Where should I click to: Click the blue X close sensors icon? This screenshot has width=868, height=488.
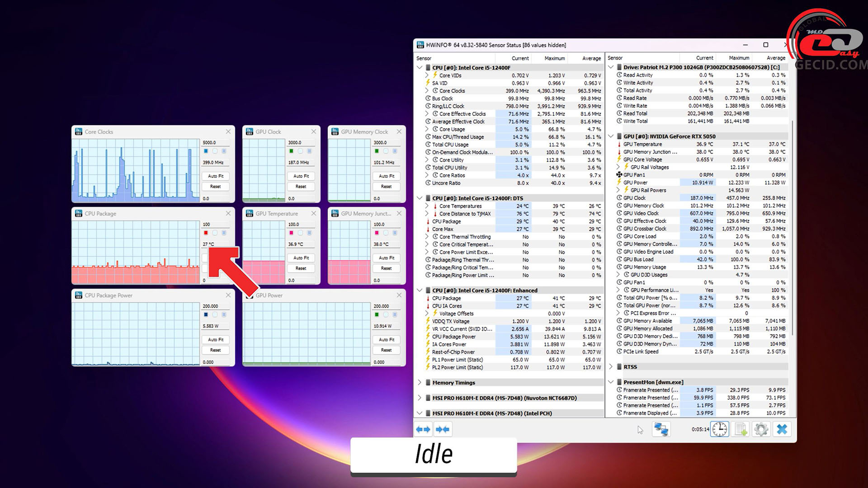click(x=782, y=429)
